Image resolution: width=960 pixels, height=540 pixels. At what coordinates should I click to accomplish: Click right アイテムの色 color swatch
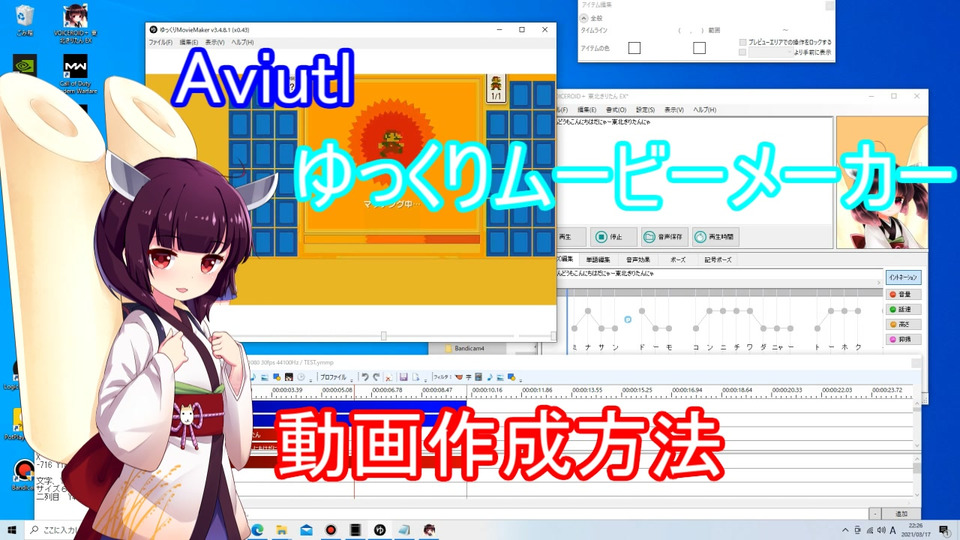(x=699, y=48)
